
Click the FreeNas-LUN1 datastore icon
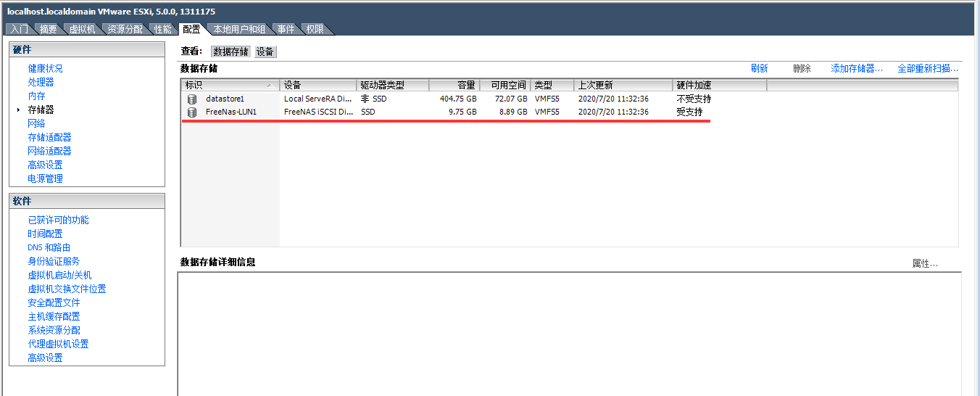coord(192,112)
